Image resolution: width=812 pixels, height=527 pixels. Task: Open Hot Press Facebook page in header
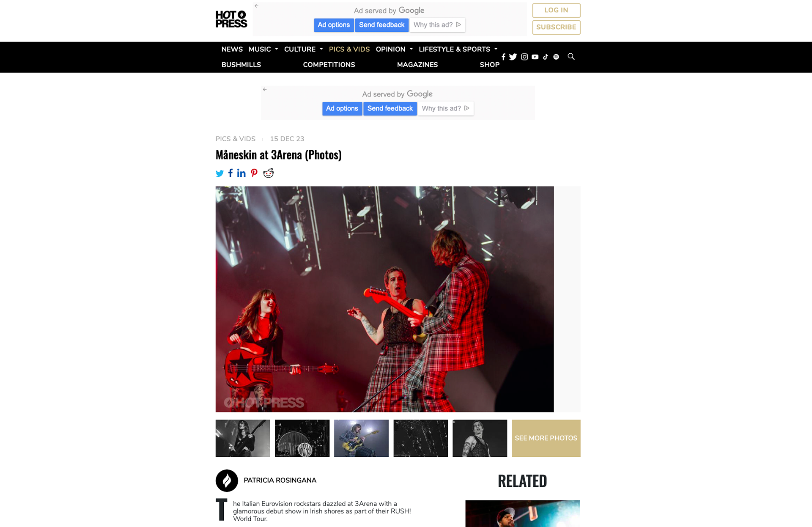[503, 57]
